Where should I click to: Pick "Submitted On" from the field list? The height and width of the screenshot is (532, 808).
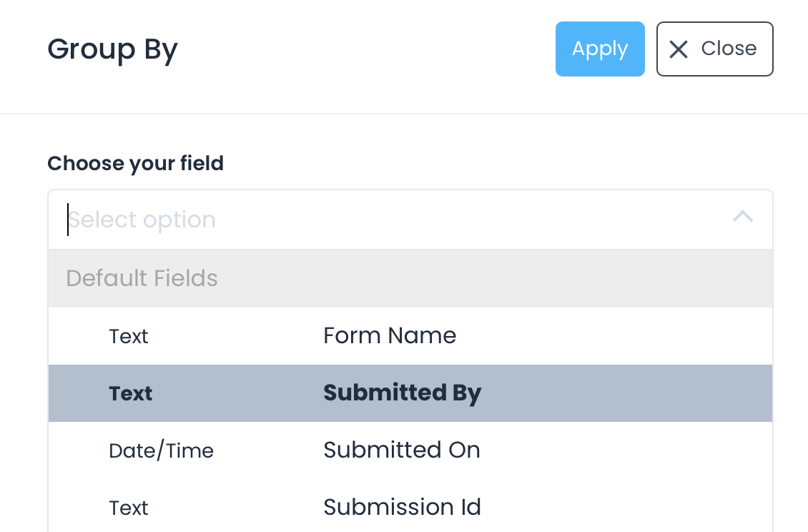click(x=401, y=450)
